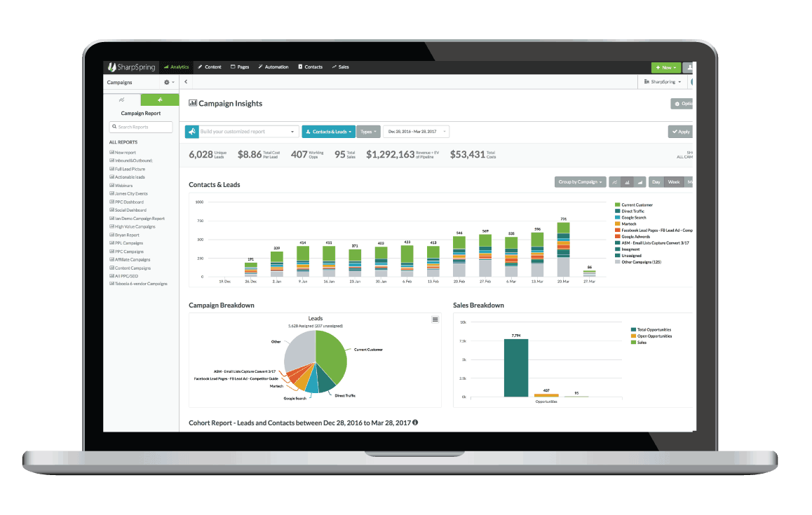The image size is (812, 515).
Task: Click the info icon next to Cohort Report heading
Action: 414,423
